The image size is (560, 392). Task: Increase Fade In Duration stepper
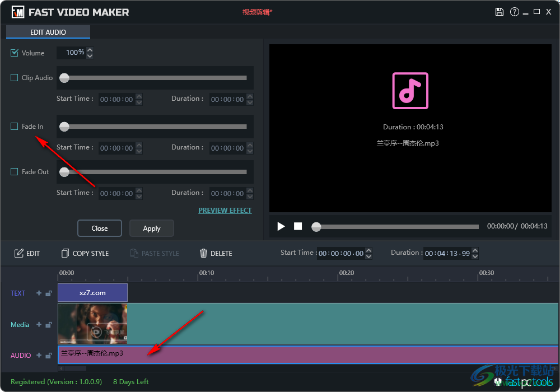tap(250, 145)
